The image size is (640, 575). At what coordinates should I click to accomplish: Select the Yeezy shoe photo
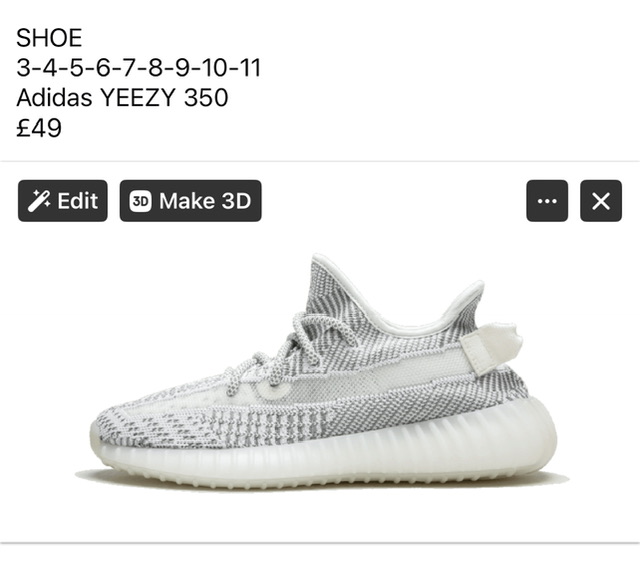point(322,371)
